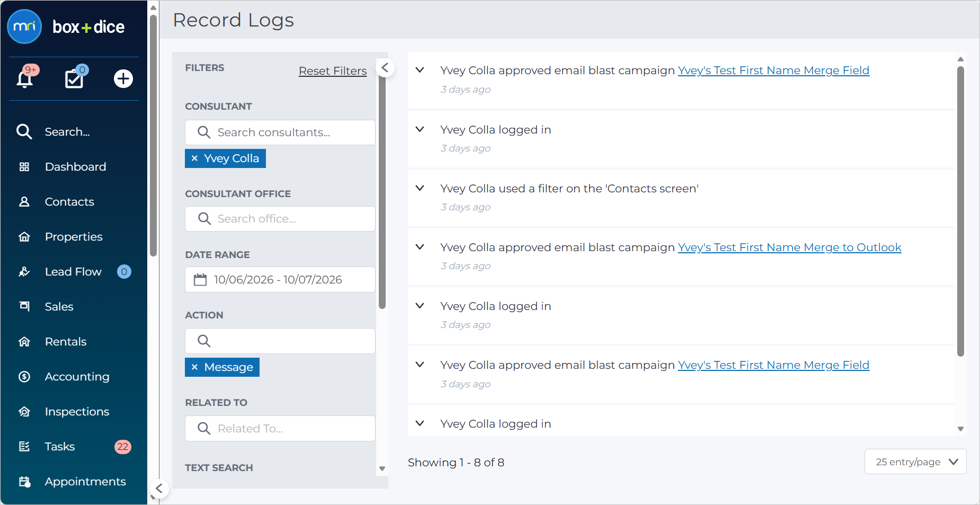
Task: Click the Lead Flow count badge 0
Action: [x=124, y=272]
